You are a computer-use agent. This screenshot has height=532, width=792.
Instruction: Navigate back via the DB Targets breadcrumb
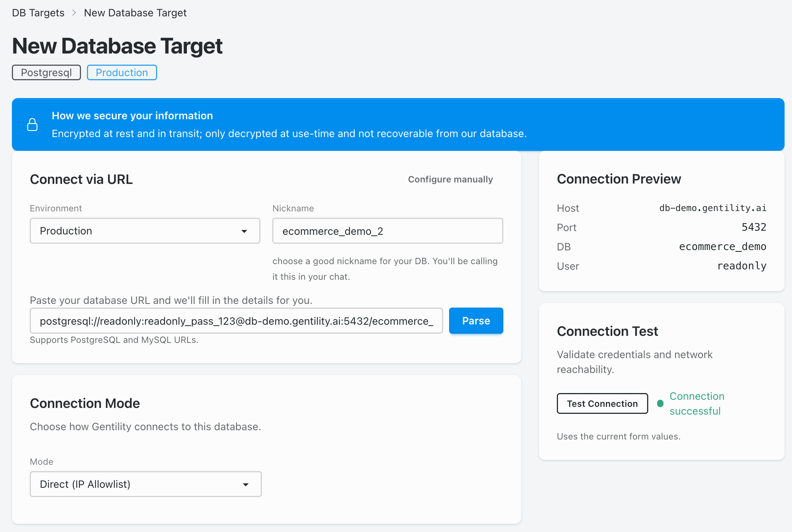pos(38,13)
